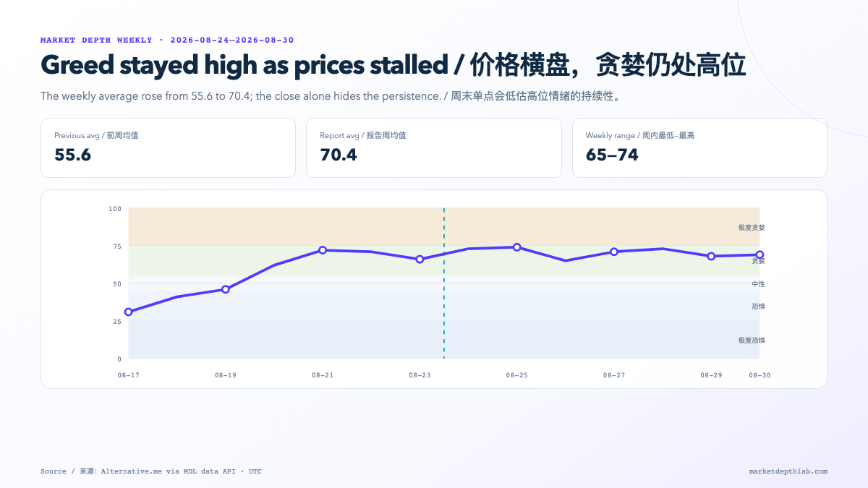Click the Source Alternative.me footer text
The image size is (868, 488).
(151, 471)
